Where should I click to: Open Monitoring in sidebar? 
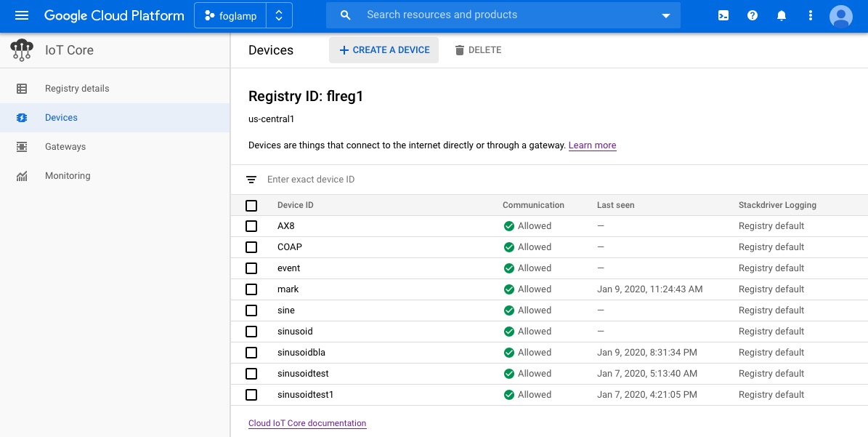click(68, 175)
